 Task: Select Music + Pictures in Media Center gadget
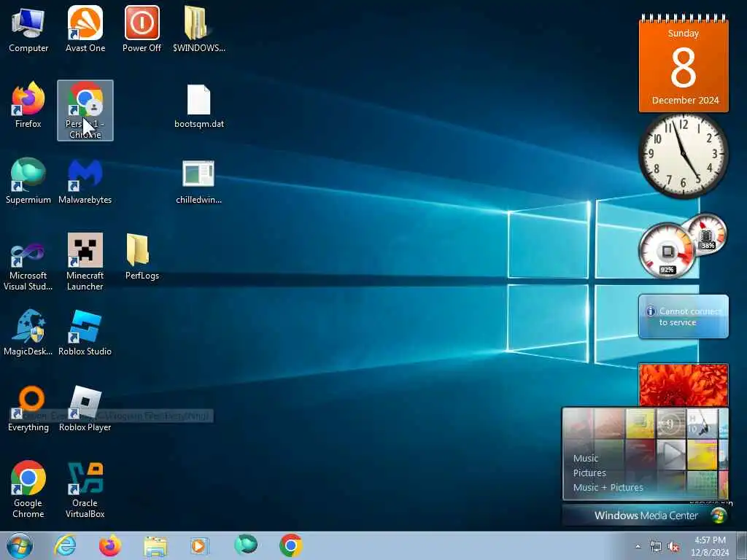pyautogui.click(x=608, y=487)
